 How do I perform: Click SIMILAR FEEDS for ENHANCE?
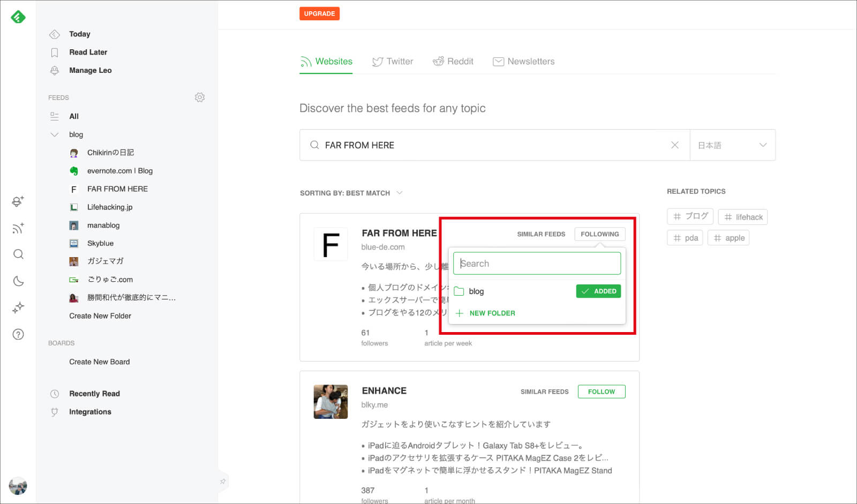pyautogui.click(x=544, y=392)
